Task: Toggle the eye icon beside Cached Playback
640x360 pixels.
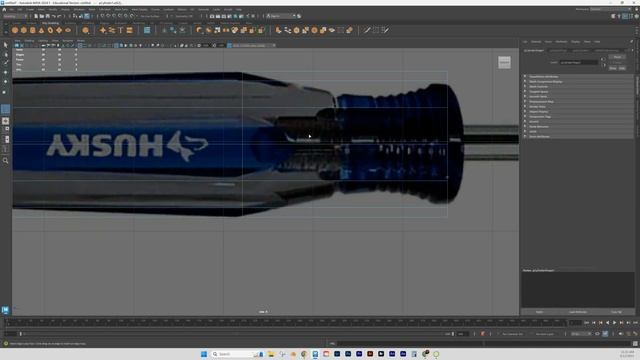Action: [x=597, y=334]
